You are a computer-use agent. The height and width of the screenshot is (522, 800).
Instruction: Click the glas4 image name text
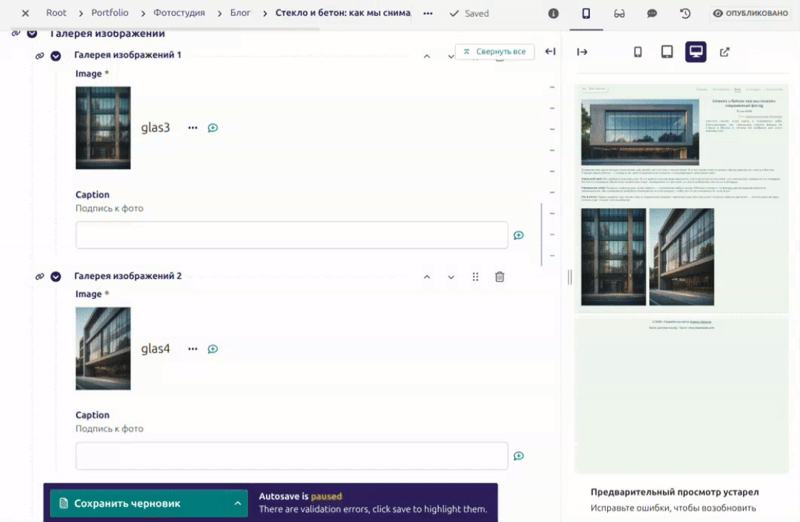click(155, 349)
